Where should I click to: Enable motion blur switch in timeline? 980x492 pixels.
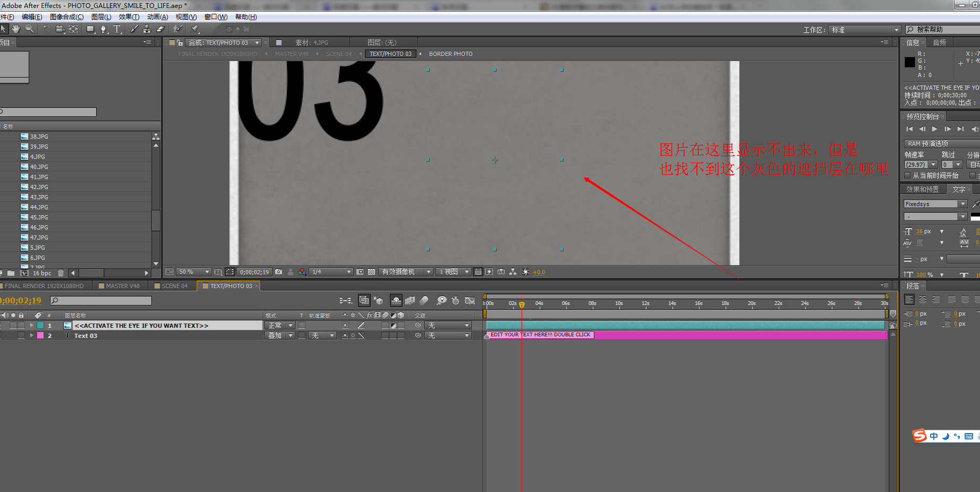coord(424,300)
